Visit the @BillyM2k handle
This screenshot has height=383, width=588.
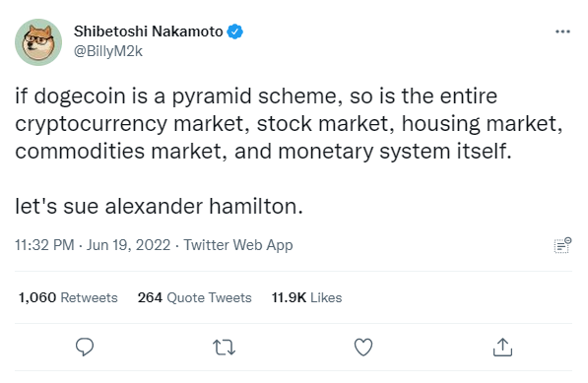pos(108,51)
